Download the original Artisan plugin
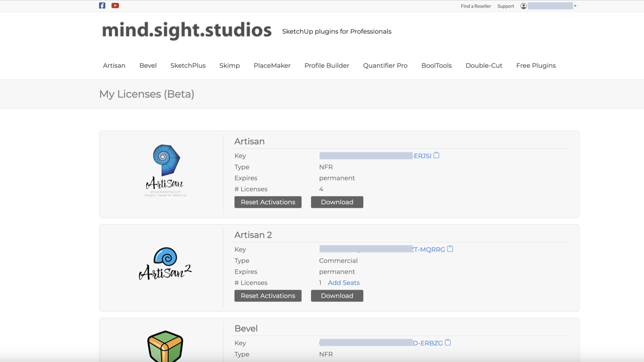The height and width of the screenshot is (362, 644). pos(337,202)
